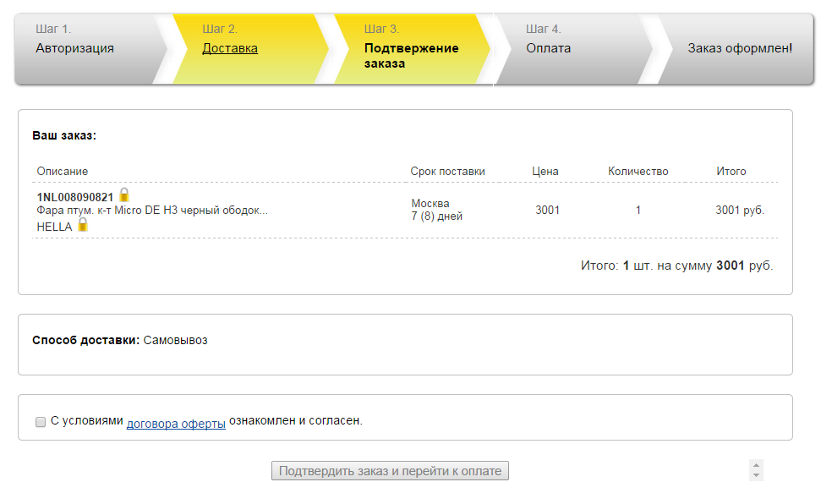Click the "Заказ оформлен!" final step
Viewport: 821px width, 504px height.
(x=740, y=48)
